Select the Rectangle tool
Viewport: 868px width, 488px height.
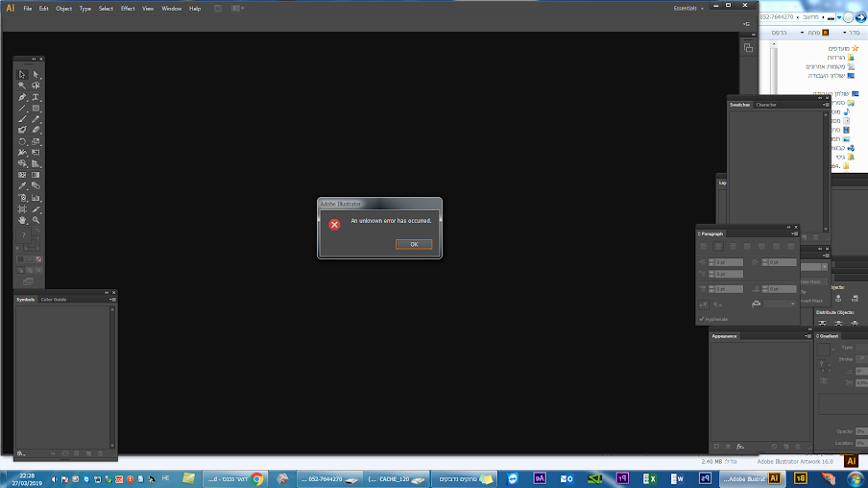[36, 108]
